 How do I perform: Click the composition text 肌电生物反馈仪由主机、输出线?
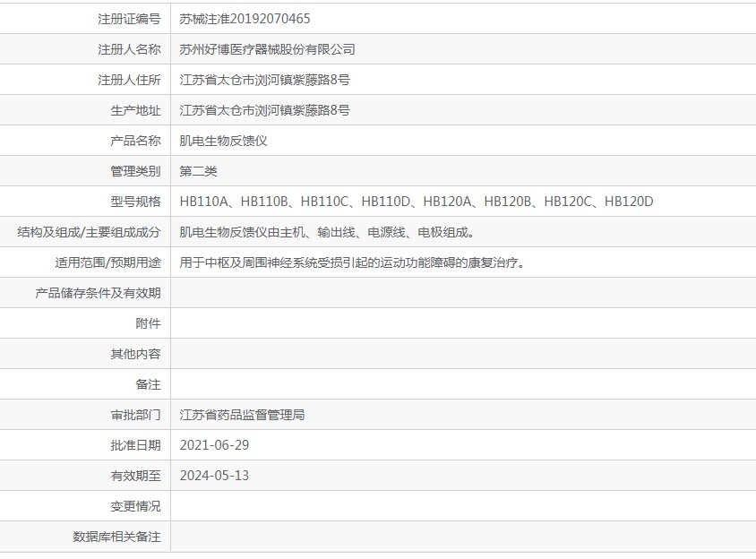[328, 232]
